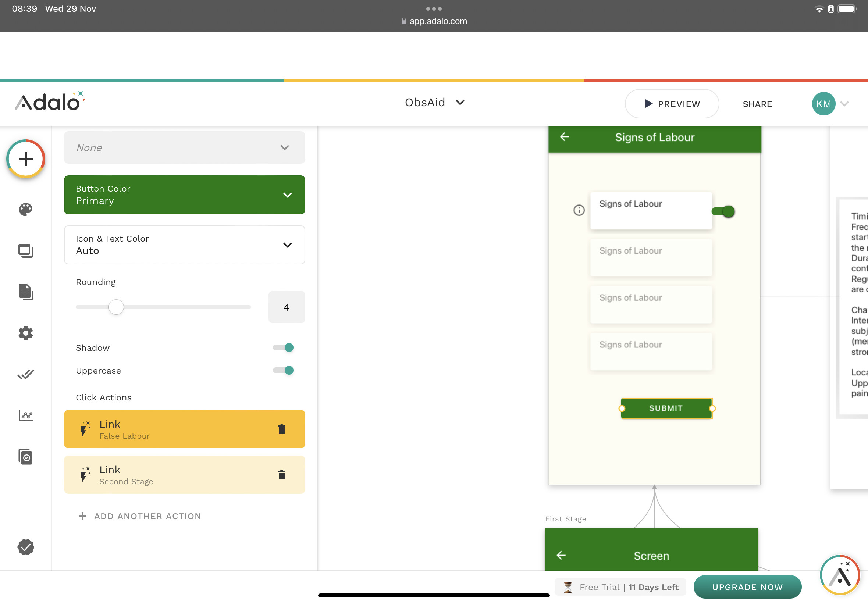This screenshot has height=603, width=868.
Task: Toggle the Shadow switch
Action: 284,347
